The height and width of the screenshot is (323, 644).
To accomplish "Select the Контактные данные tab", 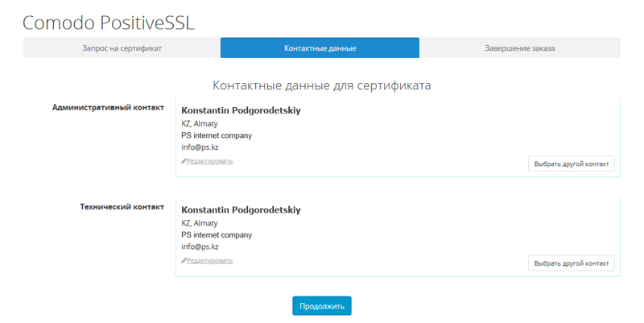I will tap(320, 48).
